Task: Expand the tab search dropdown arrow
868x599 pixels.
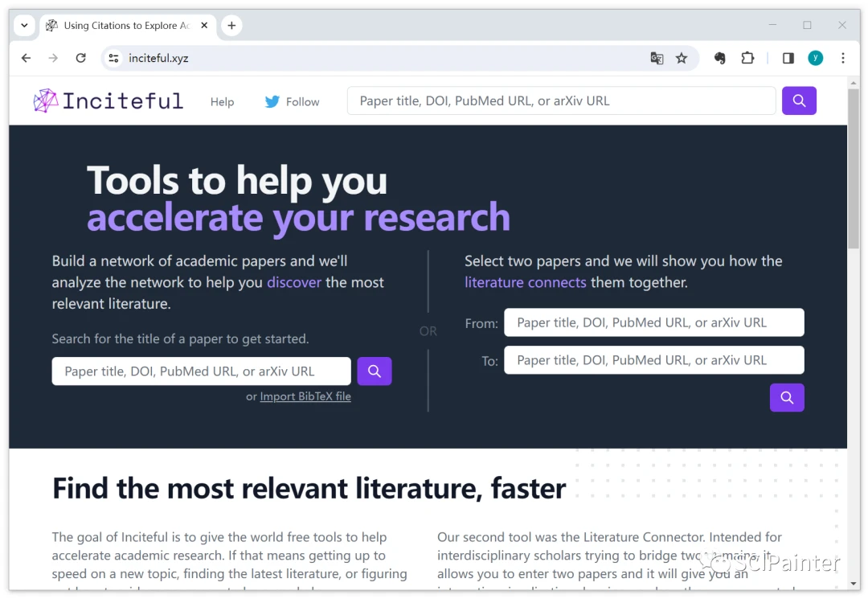Action: coord(24,26)
